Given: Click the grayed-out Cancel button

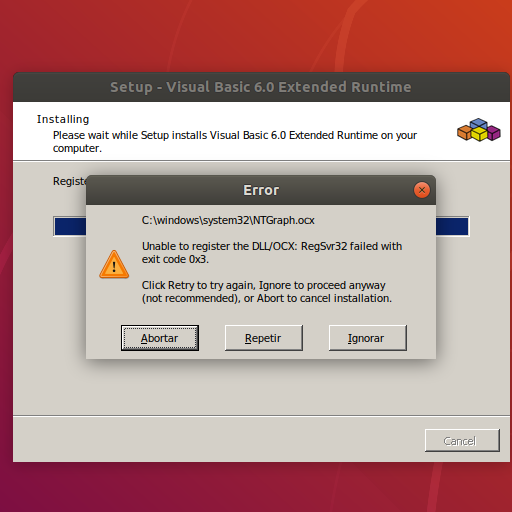Looking at the screenshot, I should pyautogui.click(x=462, y=441).
